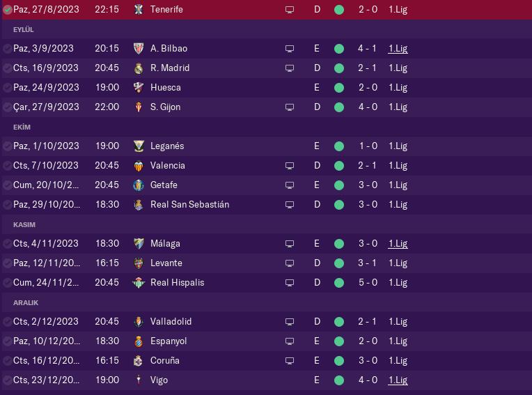532x395 pixels.
Task: Select the Valladolid fixture team name
Action: 171,322
